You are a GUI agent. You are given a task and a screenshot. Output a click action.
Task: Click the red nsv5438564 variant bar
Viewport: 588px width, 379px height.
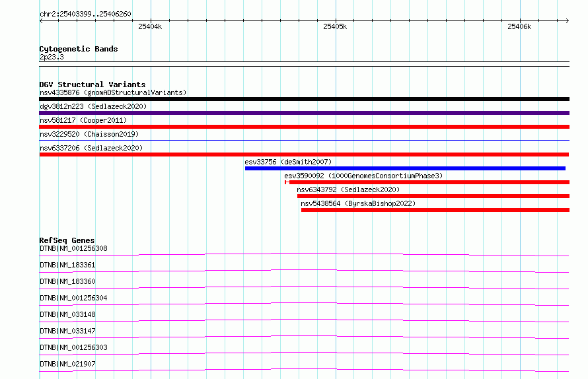pyautogui.click(x=435, y=210)
